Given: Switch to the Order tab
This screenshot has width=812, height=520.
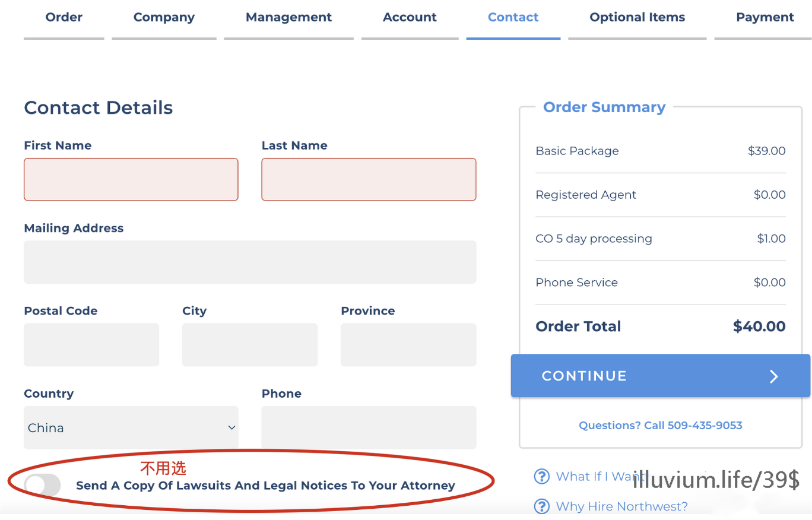Looking at the screenshot, I should (64, 18).
